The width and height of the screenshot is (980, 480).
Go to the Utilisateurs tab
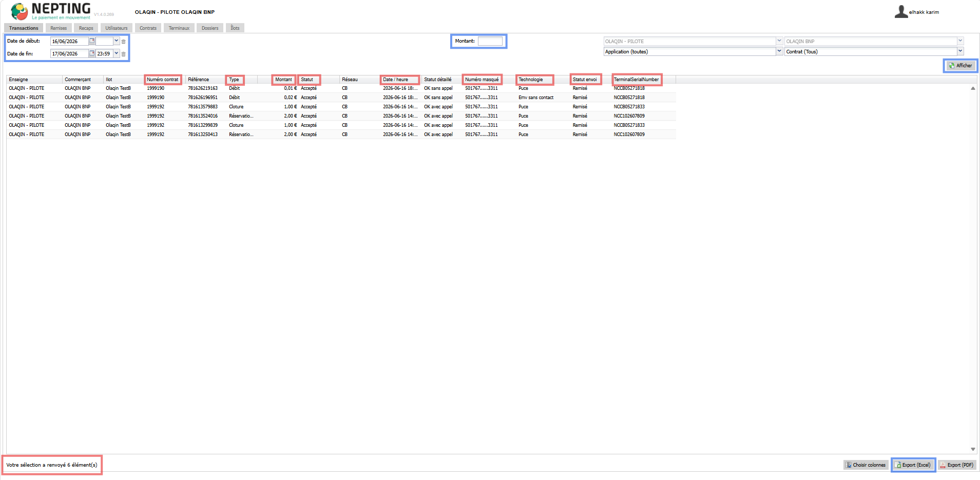pos(117,28)
